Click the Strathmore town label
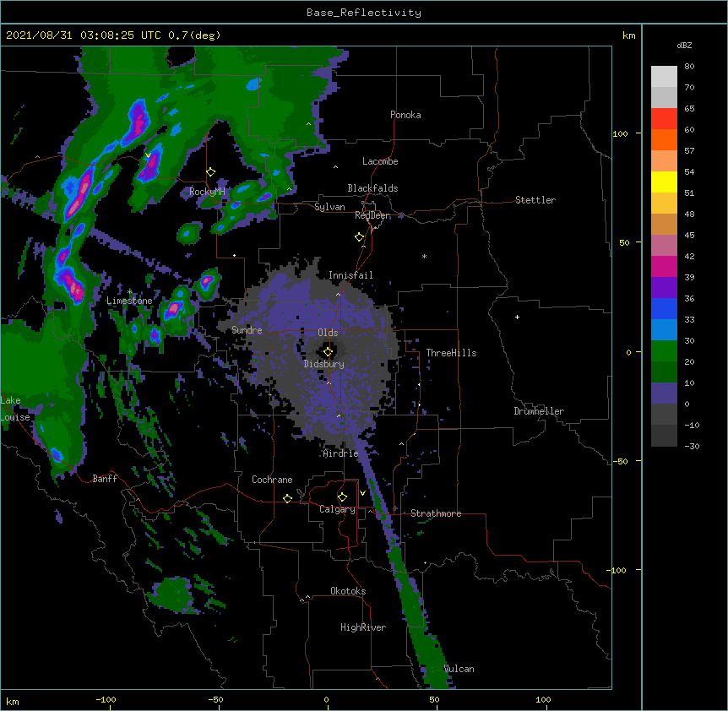Screen dimensions: 728x711 click(436, 513)
